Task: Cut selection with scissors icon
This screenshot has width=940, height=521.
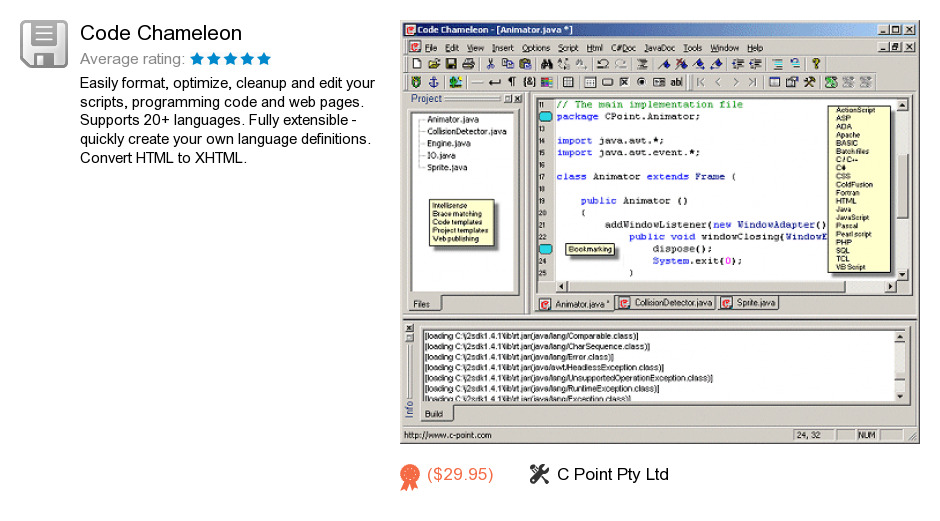Action: pyautogui.click(x=490, y=64)
